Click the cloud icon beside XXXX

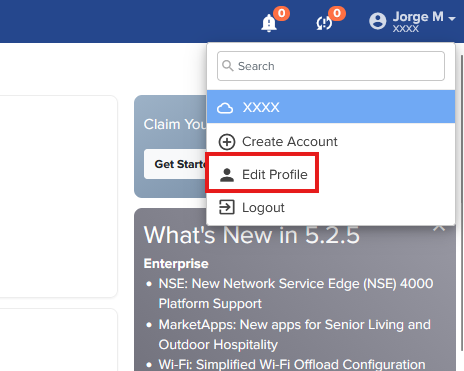225,108
